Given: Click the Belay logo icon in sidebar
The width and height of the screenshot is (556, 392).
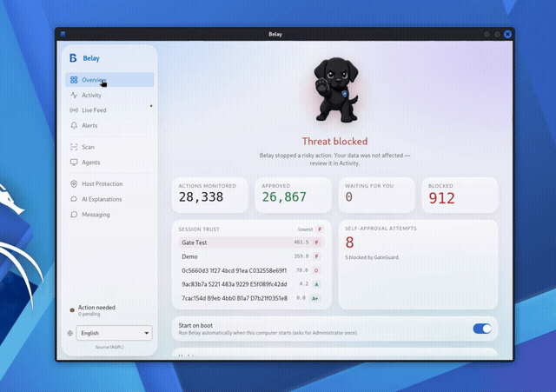Looking at the screenshot, I should coord(73,58).
